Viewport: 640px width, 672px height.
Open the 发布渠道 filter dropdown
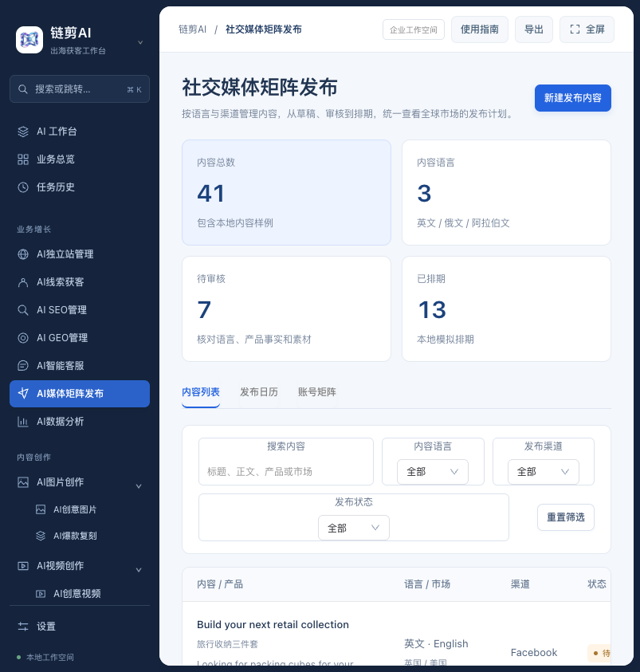tap(544, 472)
